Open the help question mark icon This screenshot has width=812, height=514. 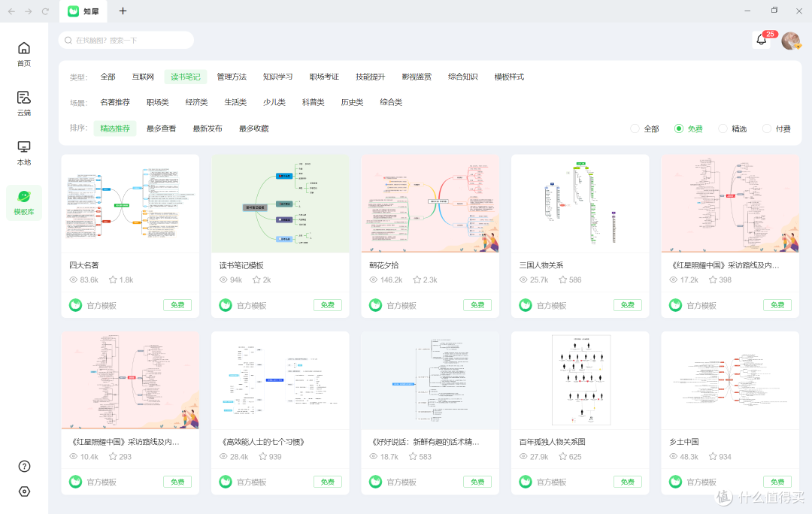tap(24, 467)
